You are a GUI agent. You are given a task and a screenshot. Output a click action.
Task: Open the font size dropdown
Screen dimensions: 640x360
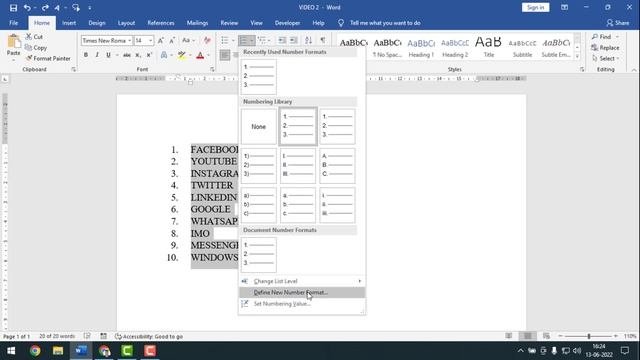point(151,40)
